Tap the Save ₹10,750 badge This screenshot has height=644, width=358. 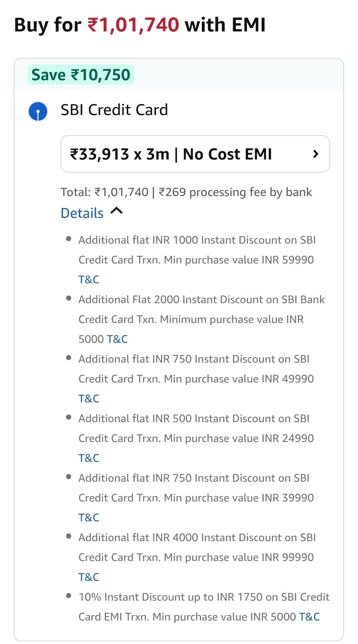coord(81,75)
